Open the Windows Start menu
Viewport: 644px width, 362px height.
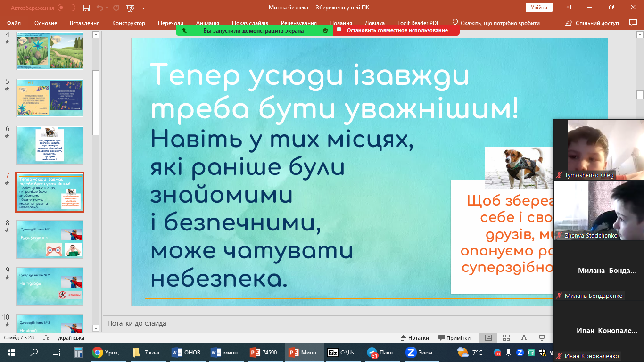[x=11, y=353]
